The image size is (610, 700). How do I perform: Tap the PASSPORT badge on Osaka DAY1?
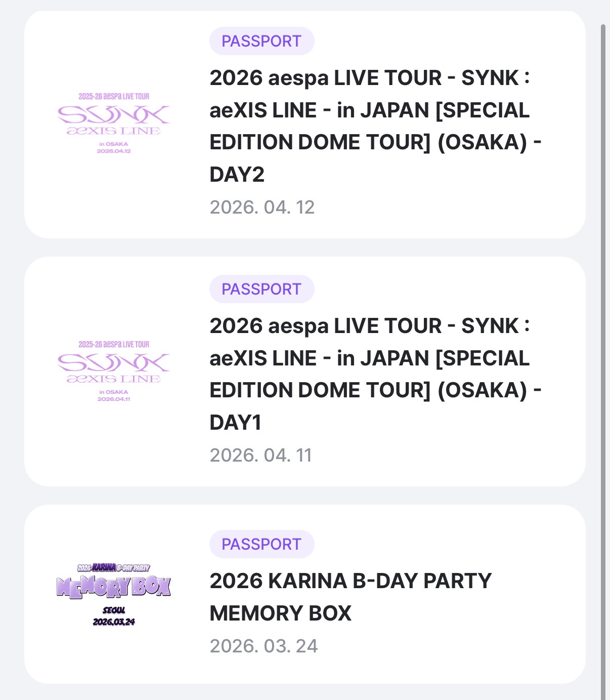262,289
